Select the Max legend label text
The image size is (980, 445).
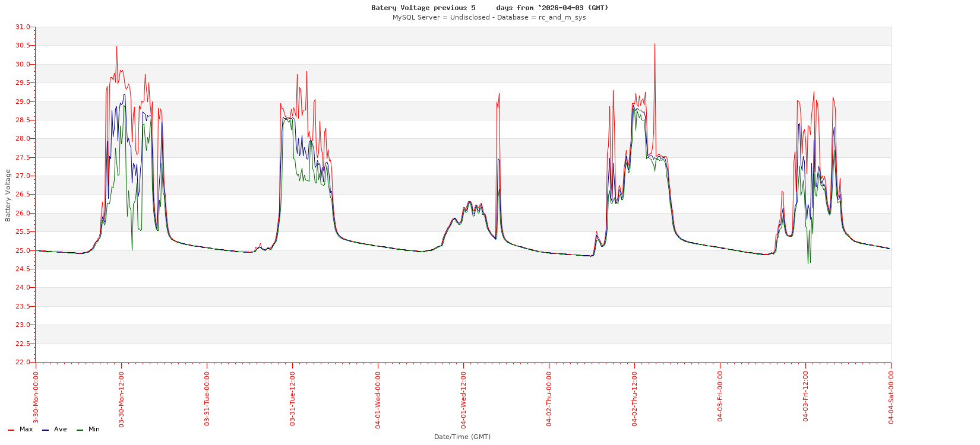26,429
